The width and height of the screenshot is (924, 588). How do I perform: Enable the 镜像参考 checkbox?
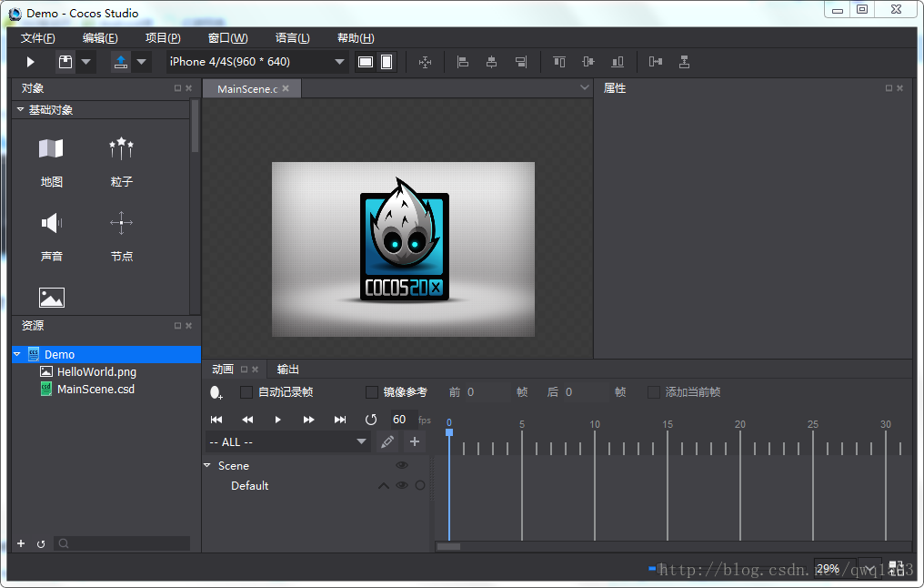371,392
